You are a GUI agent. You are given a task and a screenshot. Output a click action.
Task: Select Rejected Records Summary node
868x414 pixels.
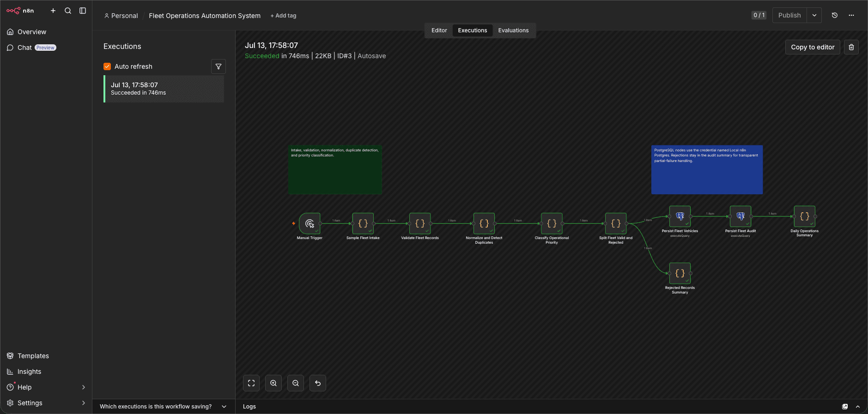point(680,273)
